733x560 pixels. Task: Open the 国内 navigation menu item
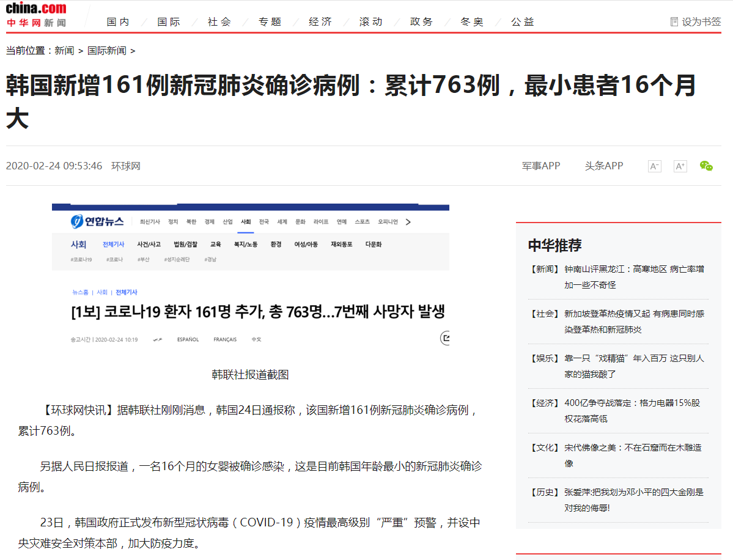(x=118, y=21)
